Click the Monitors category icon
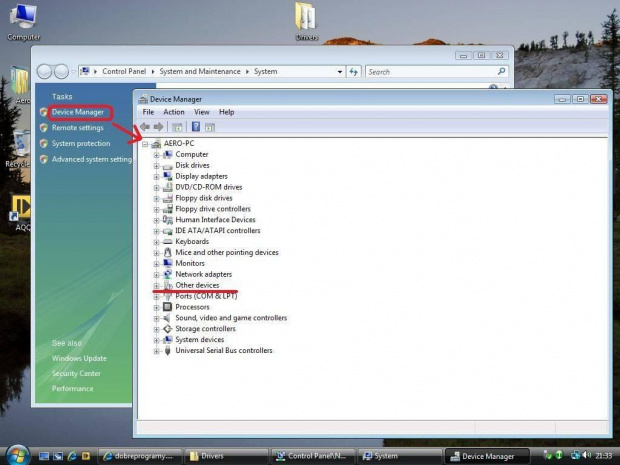Image resolution: width=620 pixels, height=465 pixels. [x=168, y=263]
